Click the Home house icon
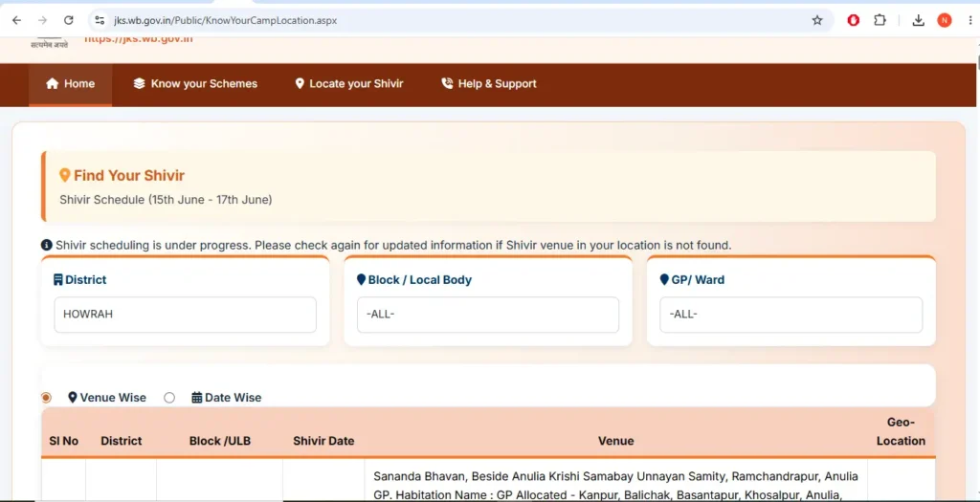The height and width of the screenshot is (502, 980). 52,84
